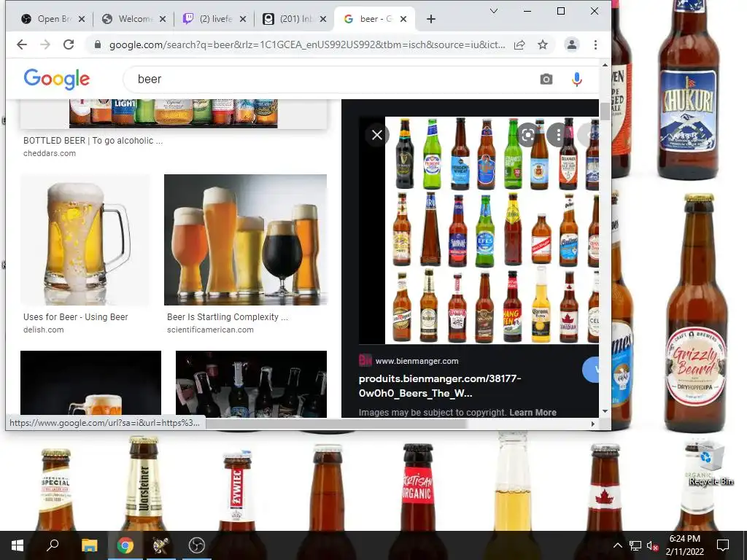Click the padlock site info icon
747x560 pixels.
coord(98,44)
